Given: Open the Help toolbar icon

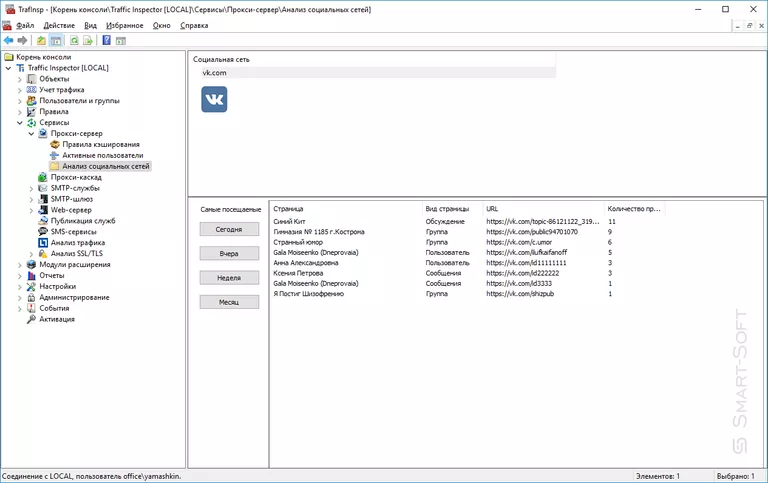Looking at the screenshot, I should pyautogui.click(x=106, y=41).
